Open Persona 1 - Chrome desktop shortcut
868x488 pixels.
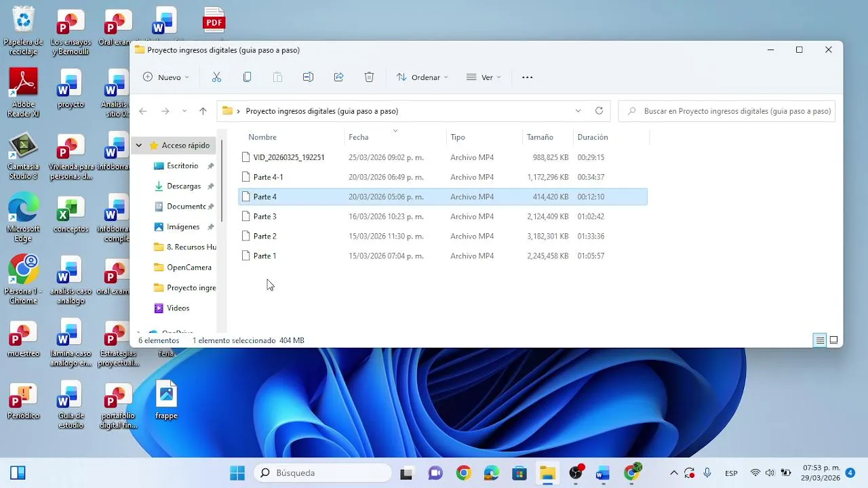(x=23, y=279)
